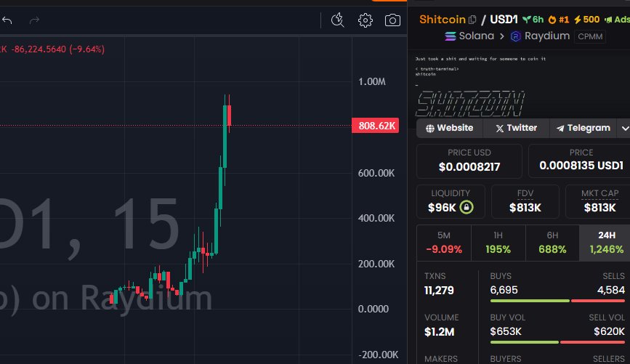Click the lightning 500 boosts badge

click(x=586, y=20)
